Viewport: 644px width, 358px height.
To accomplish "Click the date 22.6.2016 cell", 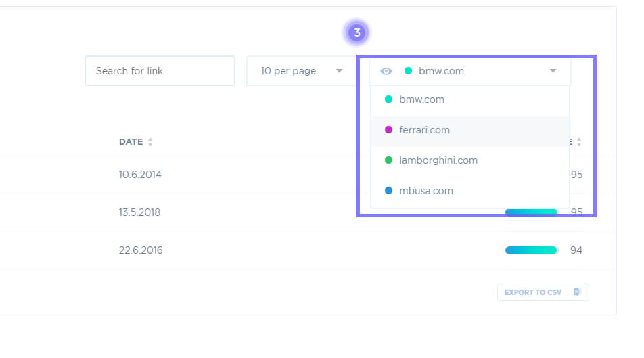I will [x=141, y=250].
